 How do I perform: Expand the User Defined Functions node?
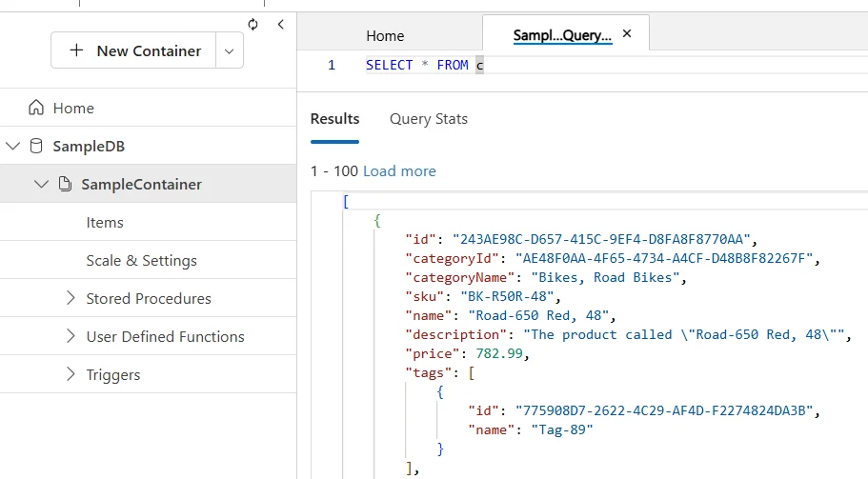[x=71, y=336]
